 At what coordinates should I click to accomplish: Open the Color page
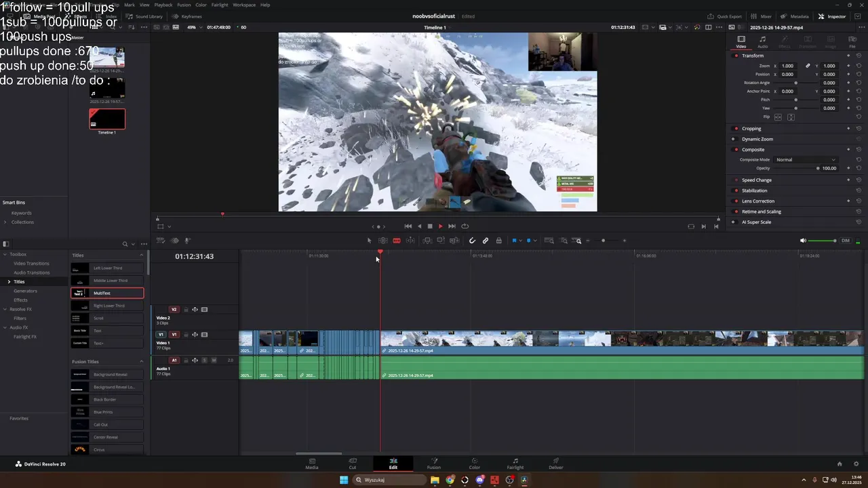tap(475, 464)
